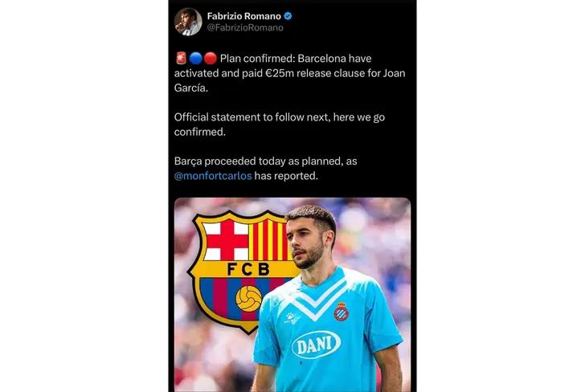Click the 'Official statement to follow' paragraph
The height and width of the screenshot is (392, 585).
tap(280, 125)
